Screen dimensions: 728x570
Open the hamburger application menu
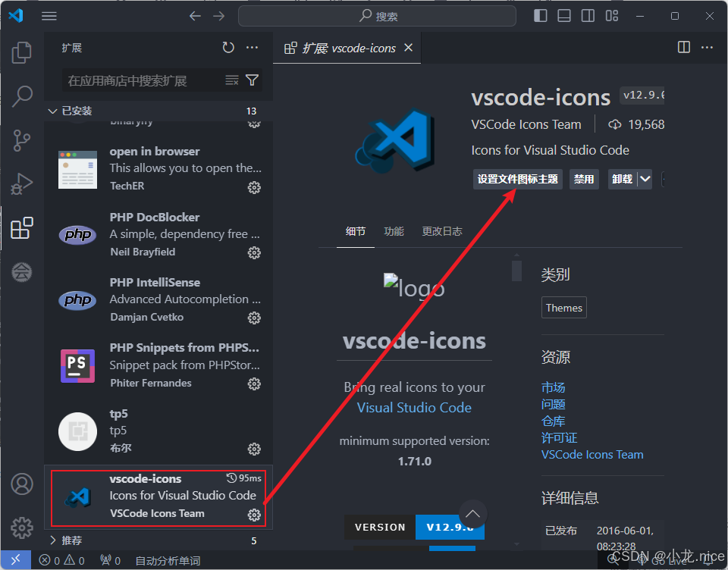coord(49,16)
